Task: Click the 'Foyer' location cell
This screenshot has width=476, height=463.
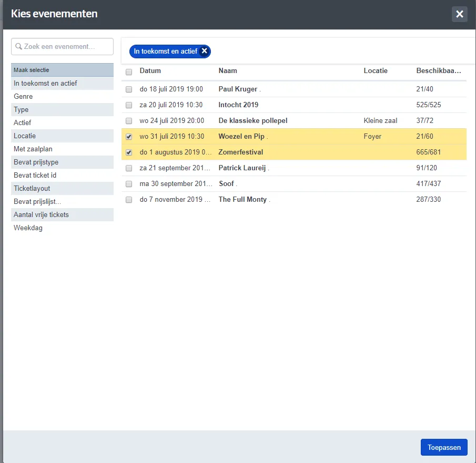Action: point(372,137)
